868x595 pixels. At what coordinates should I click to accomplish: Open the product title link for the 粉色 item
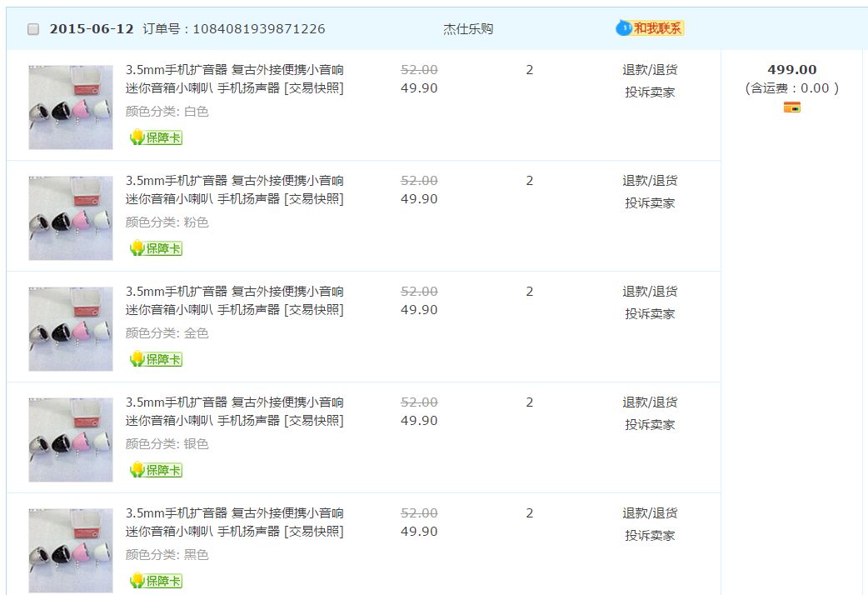pos(235,189)
